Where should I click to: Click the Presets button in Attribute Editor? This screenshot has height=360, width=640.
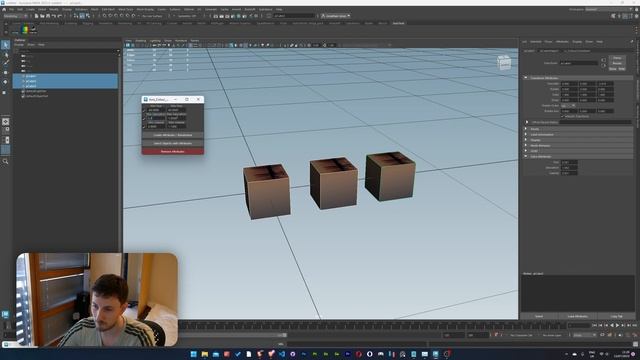pos(617,63)
